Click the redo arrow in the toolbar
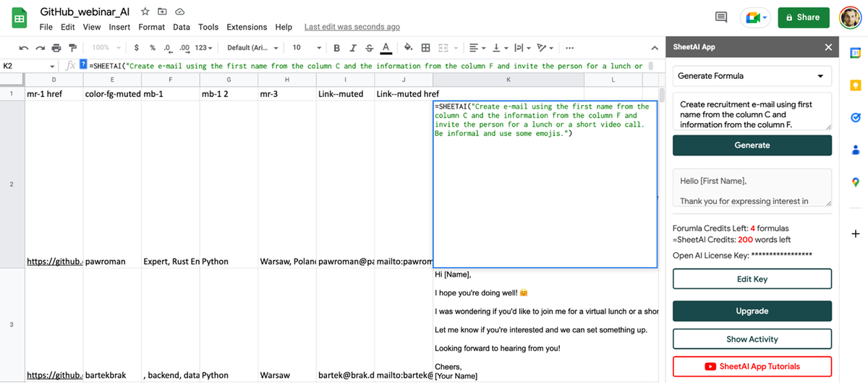Viewport: 868px width, 383px height. click(x=40, y=48)
